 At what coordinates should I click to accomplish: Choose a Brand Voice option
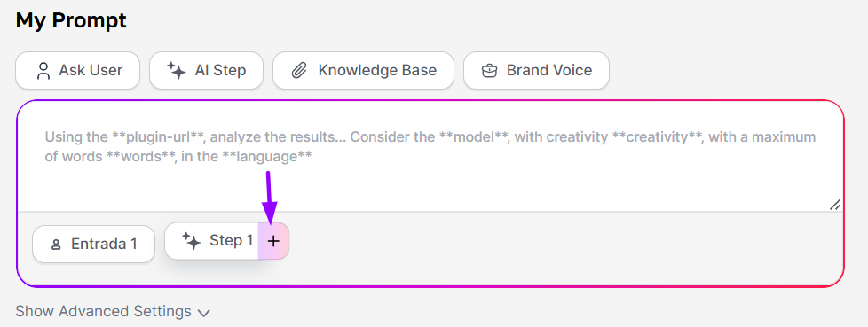(536, 70)
